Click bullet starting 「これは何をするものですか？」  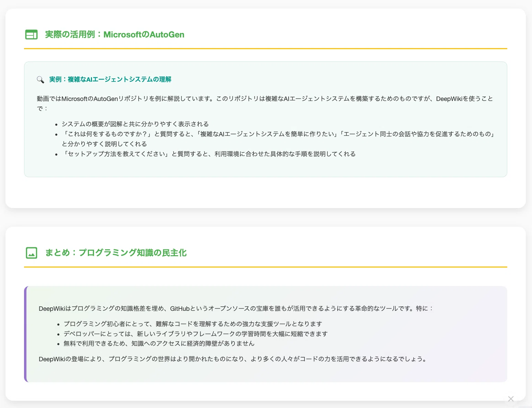point(278,139)
